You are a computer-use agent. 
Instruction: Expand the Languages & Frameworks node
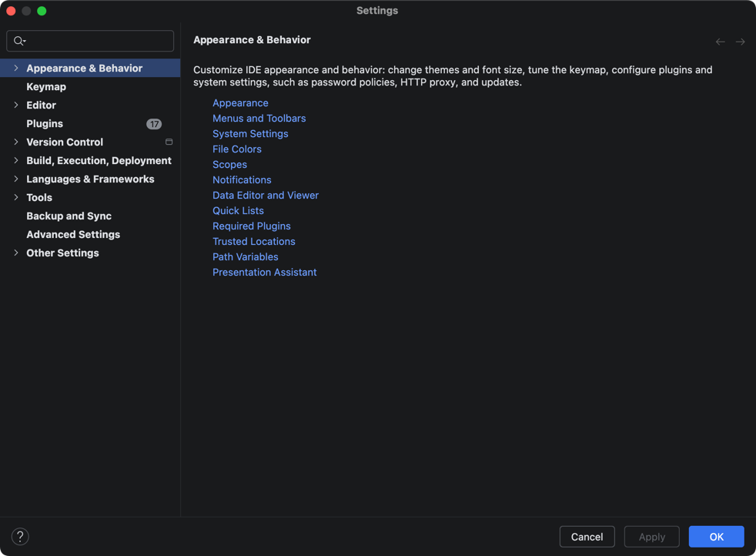16,179
